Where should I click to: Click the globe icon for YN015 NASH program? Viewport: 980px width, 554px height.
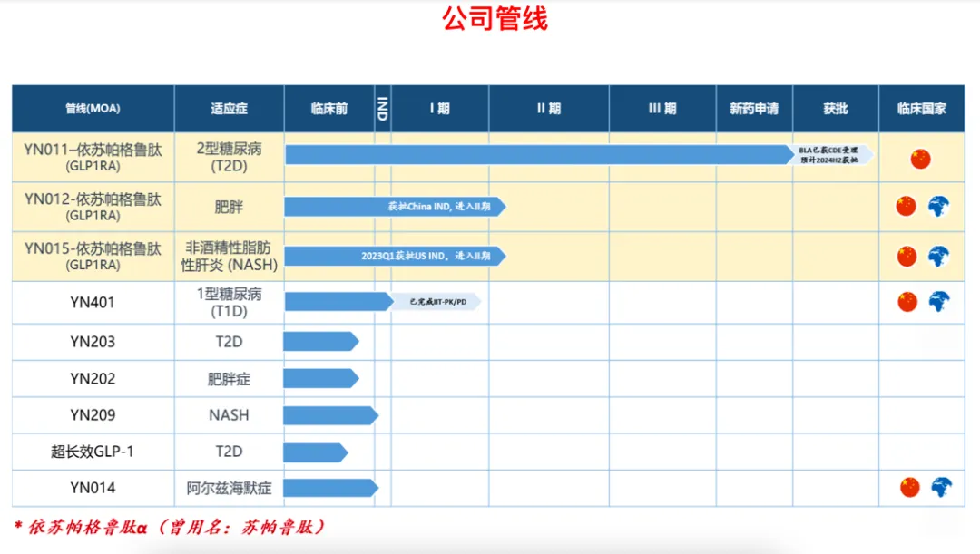[940, 257]
